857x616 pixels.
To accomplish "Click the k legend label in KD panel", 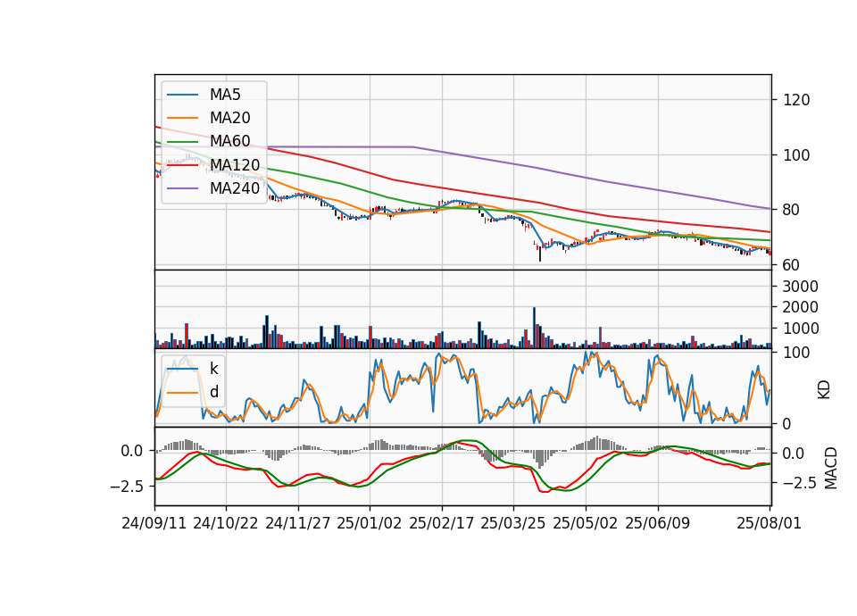I will tap(213, 369).
